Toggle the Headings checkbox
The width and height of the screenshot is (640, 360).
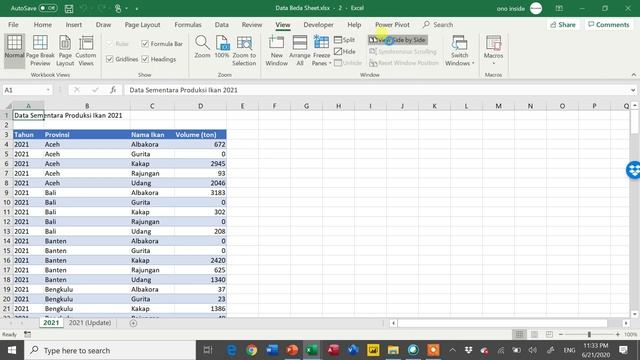click(x=145, y=59)
